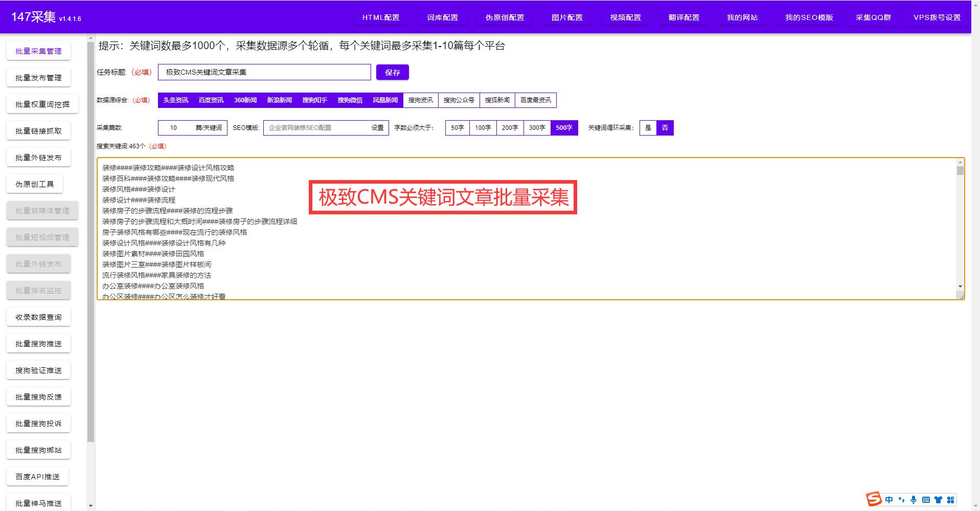Open 我的SEO模版
Screen dimensions: 980x511
(x=809, y=17)
